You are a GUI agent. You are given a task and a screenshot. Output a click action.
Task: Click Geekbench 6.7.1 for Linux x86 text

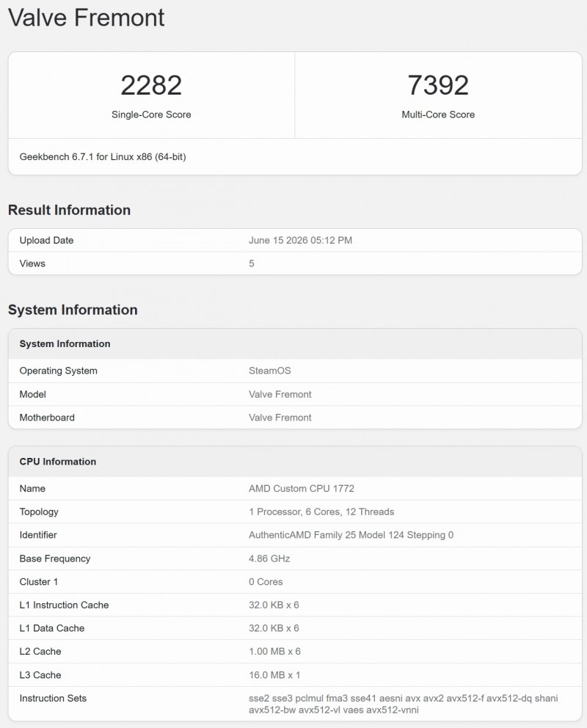coord(103,157)
